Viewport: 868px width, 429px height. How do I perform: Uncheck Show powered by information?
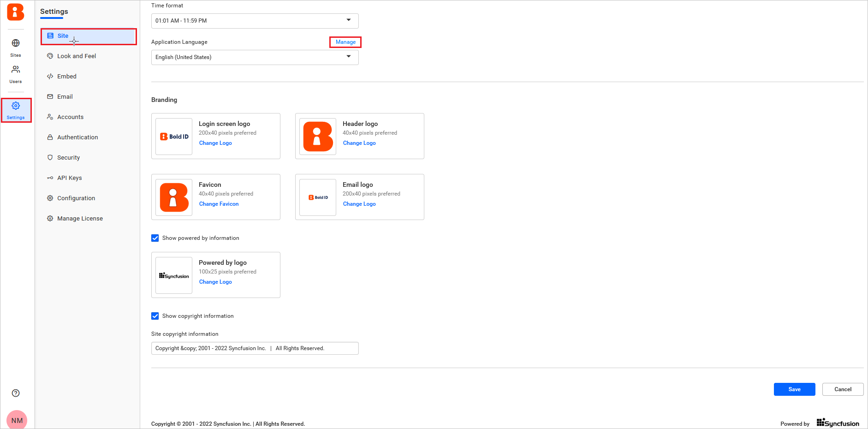tap(155, 238)
